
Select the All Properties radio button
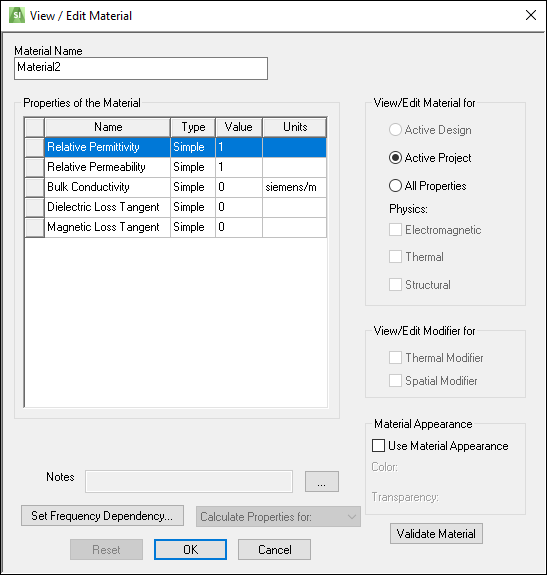395,186
